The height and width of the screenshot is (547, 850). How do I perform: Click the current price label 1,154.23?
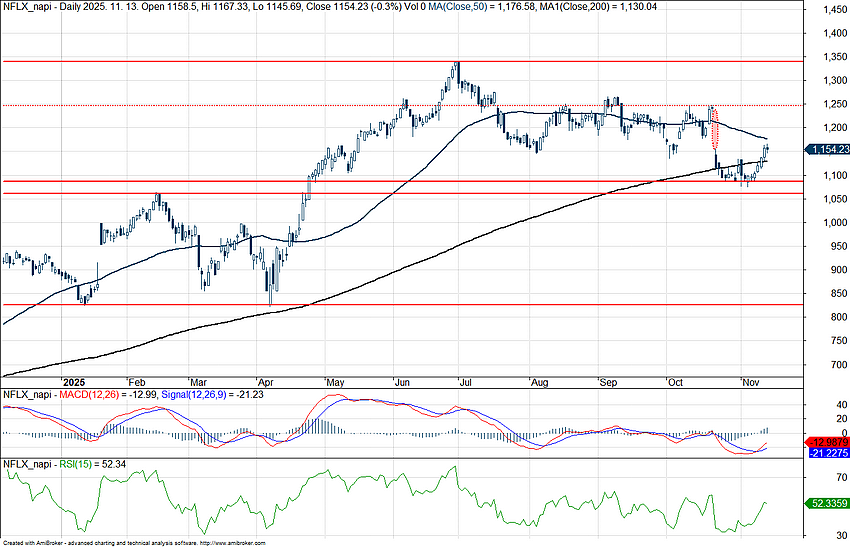pos(828,149)
